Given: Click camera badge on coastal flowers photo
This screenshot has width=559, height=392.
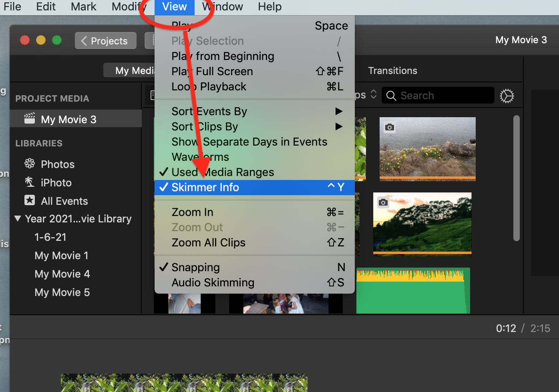Looking at the screenshot, I should pos(389,127).
